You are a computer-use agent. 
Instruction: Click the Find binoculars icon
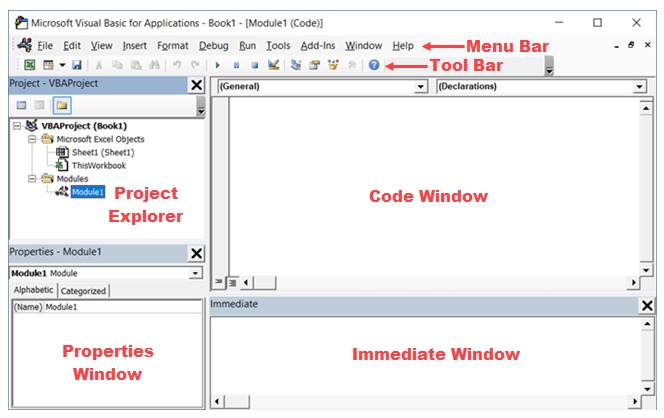point(155,65)
